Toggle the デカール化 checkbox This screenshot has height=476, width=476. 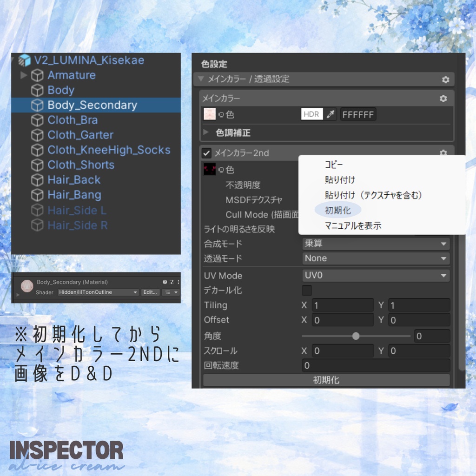click(307, 290)
